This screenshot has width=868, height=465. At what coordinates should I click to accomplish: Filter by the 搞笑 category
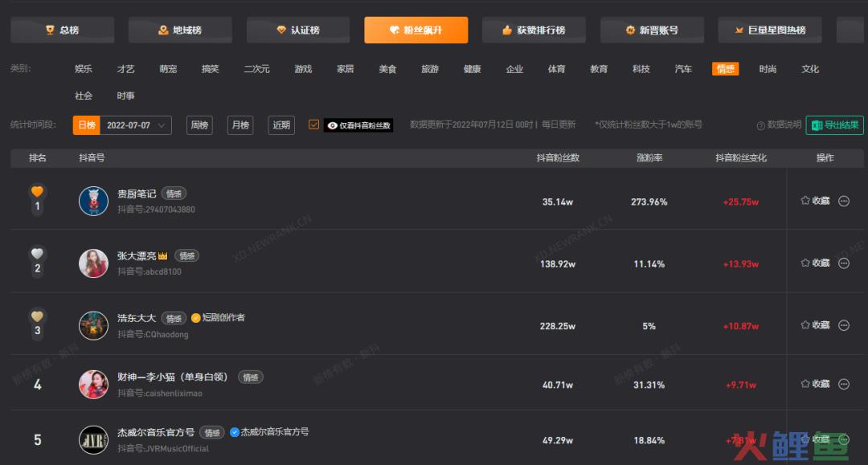click(x=211, y=69)
